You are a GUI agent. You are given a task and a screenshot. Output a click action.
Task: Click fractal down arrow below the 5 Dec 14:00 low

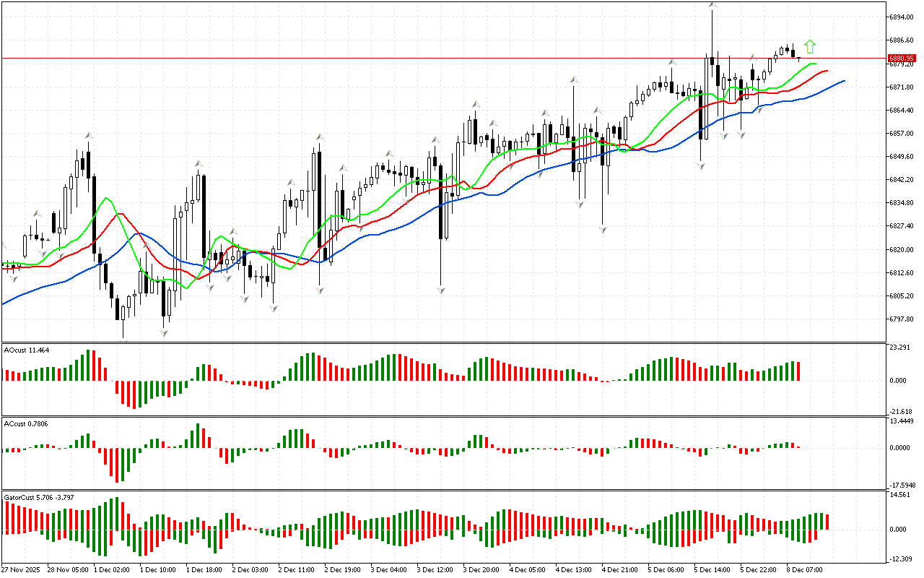tap(700, 166)
